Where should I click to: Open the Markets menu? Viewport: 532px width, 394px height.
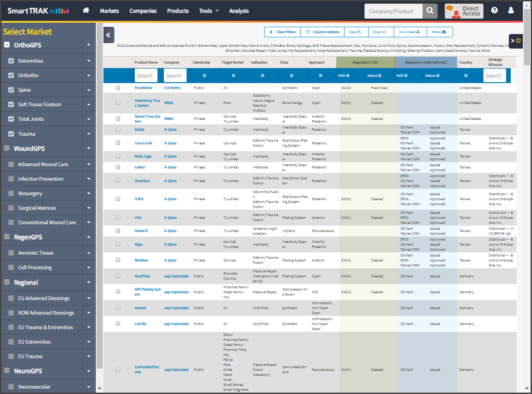point(109,11)
